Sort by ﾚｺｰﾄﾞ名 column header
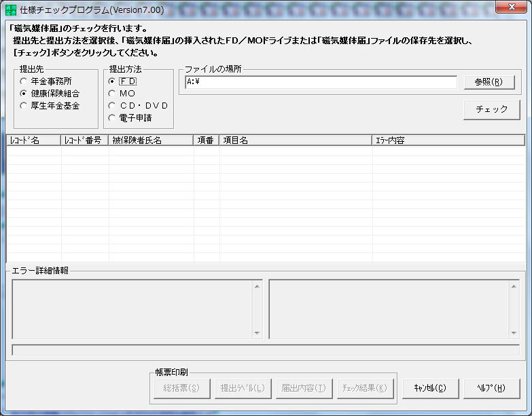Viewport: 532px width, 416px height. [33, 140]
